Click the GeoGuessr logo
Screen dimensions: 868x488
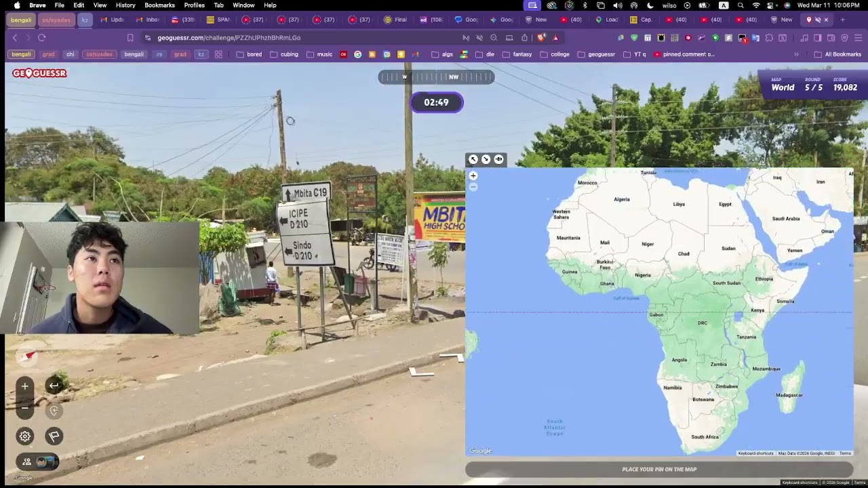click(x=39, y=73)
